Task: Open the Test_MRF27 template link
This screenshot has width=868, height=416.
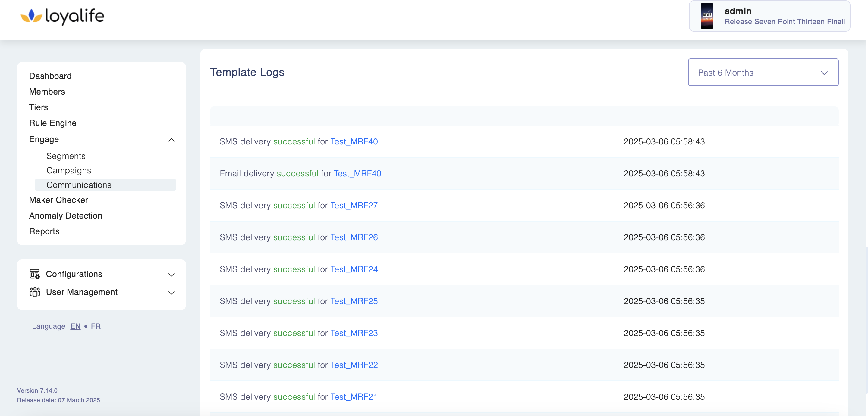Action: tap(354, 205)
